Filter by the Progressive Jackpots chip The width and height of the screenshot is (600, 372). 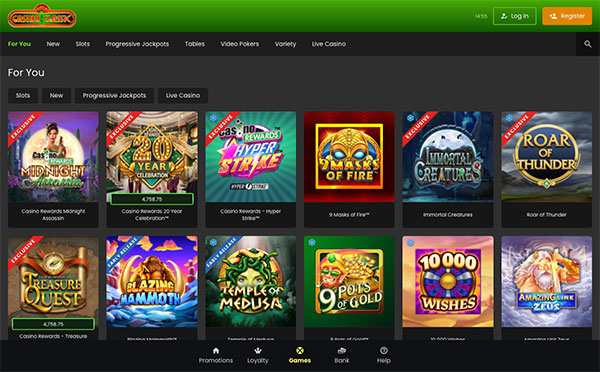pyautogui.click(x=114, y=96)
